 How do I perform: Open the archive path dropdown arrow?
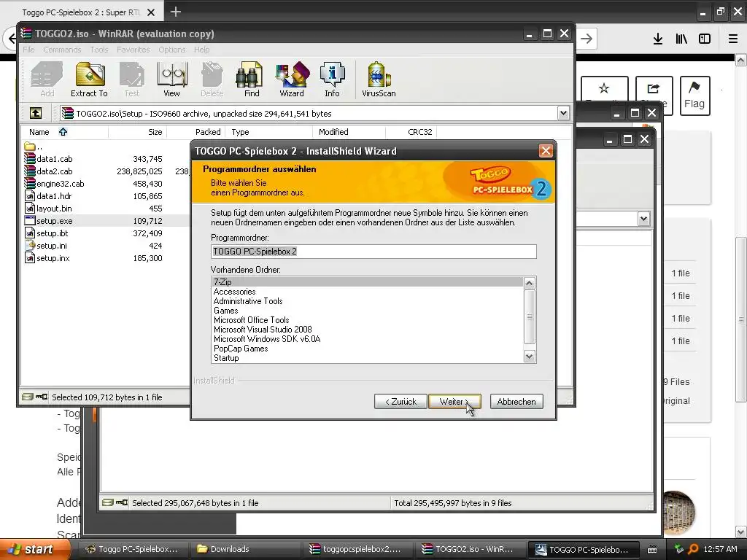click(564, 113)
